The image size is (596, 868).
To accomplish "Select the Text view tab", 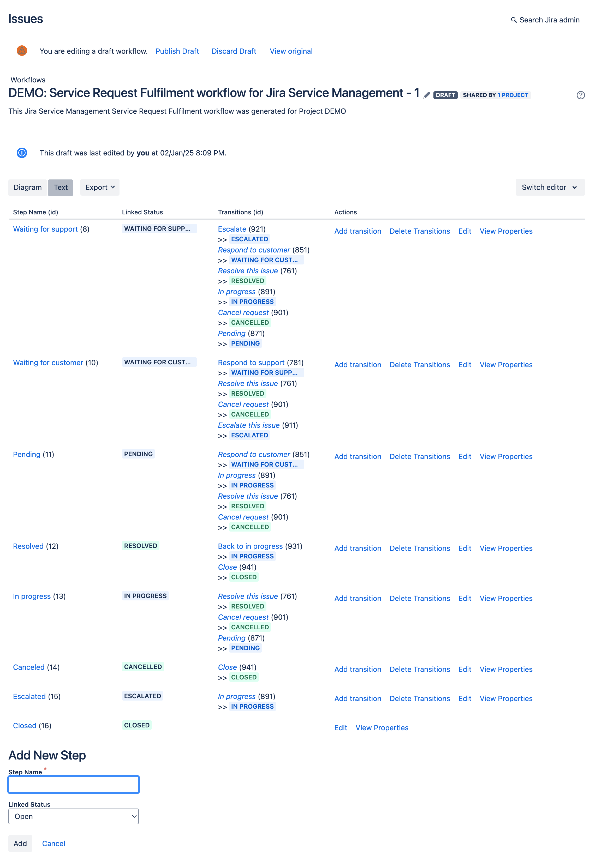I will pyautogui.click(x=61, y=187).
